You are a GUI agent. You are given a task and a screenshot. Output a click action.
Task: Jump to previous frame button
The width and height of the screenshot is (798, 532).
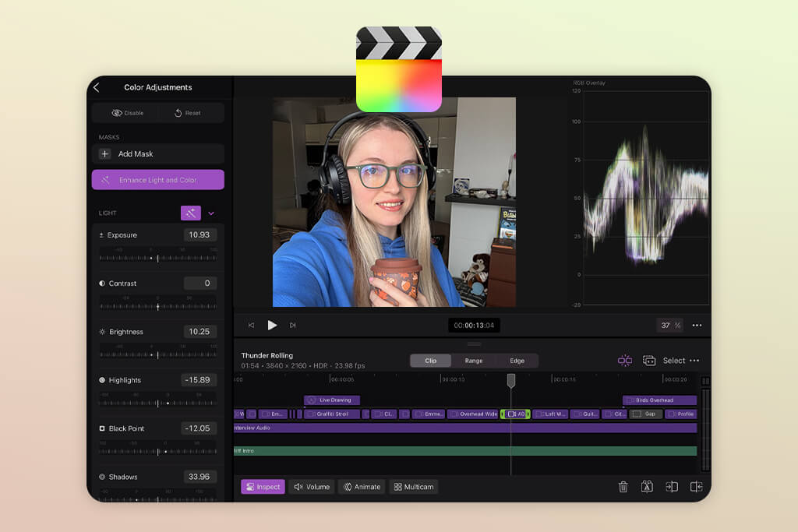[x=252, y=325]
